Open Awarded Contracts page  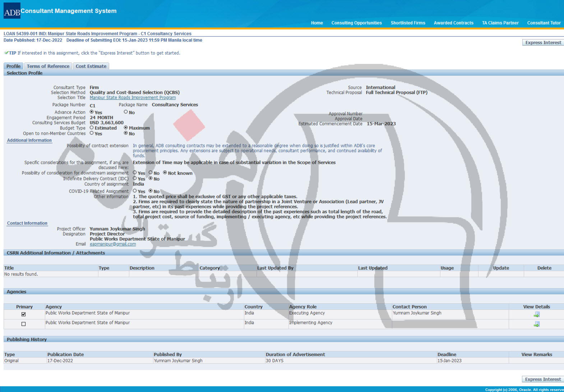click(453, 23)
